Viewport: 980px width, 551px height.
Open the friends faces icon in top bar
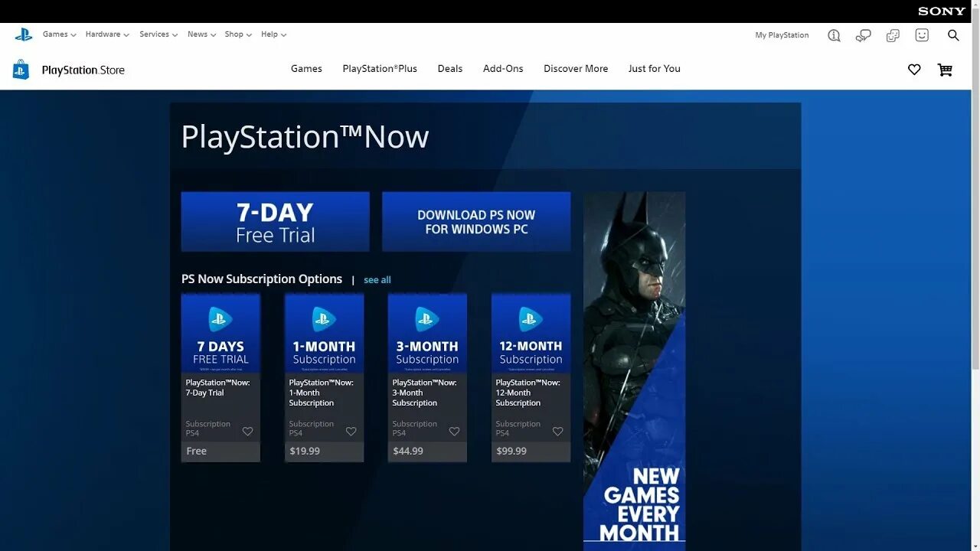(x=893, y=35)
